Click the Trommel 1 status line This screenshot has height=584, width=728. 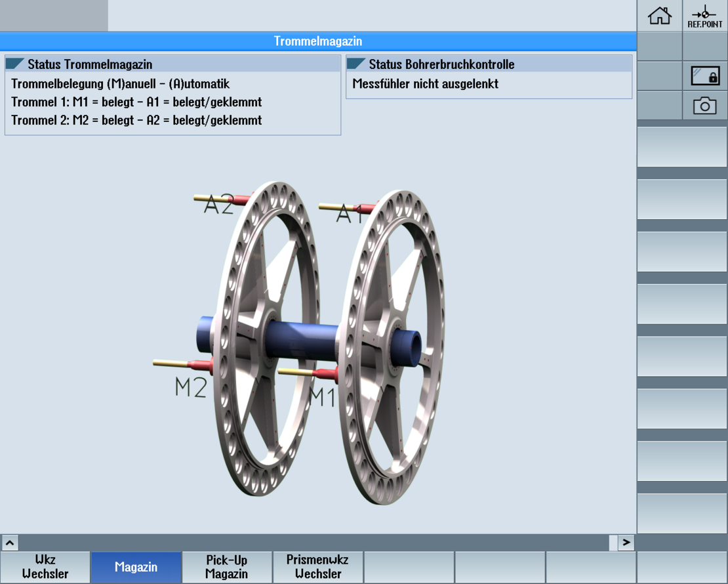pyautogui.click(x=136, y=102)
